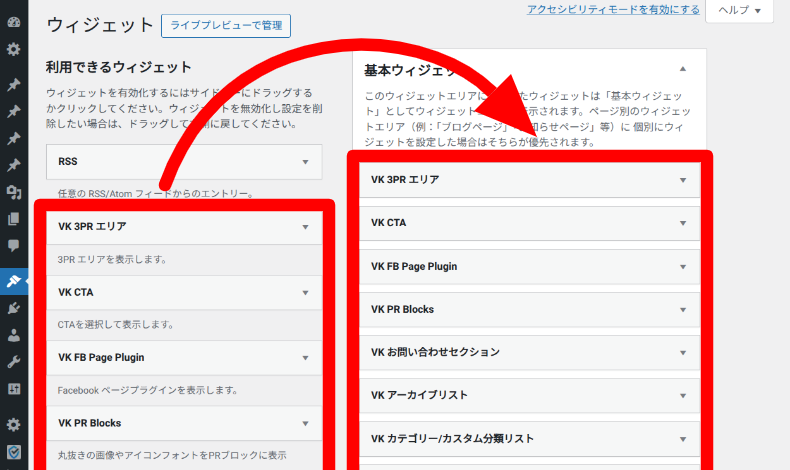This screenshot has height=470, width=790.
Task: Expand VK PR Blocks arrow in 基本ウィジェット area
Action: click(683, 309)
